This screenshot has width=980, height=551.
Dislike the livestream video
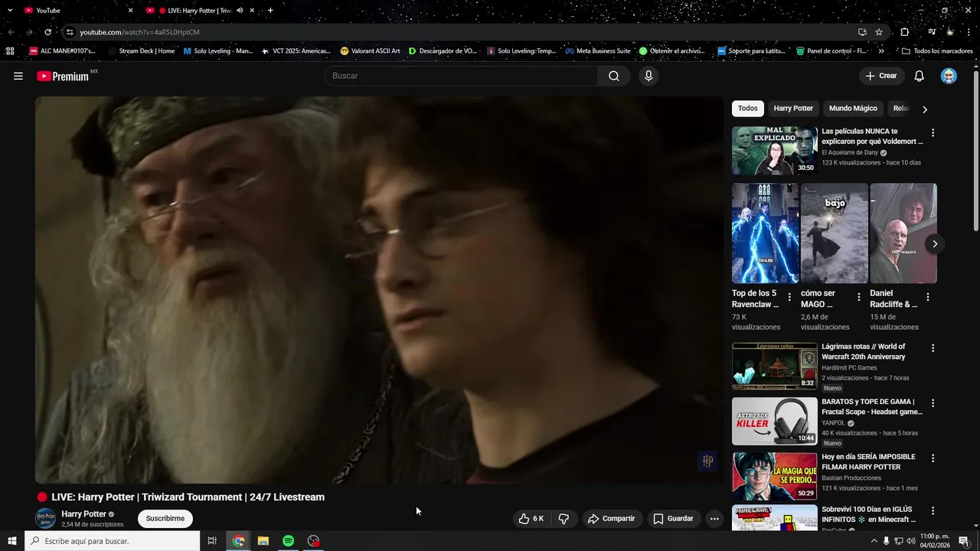click(x=563, y=519)
